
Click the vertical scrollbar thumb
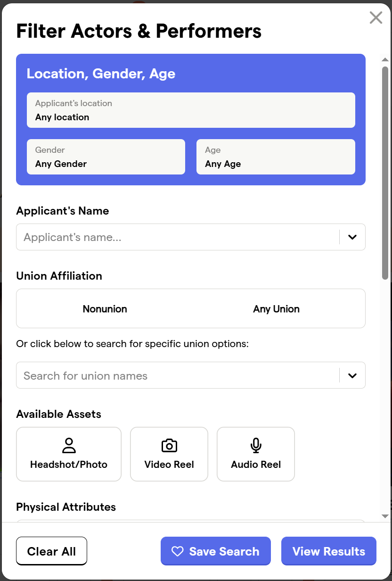(385, 173)
